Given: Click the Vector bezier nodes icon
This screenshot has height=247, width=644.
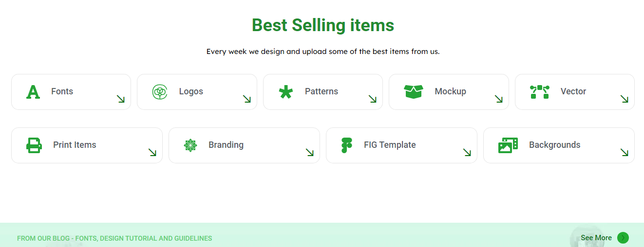Looking at the screenshot, I should tap(540, 91).
